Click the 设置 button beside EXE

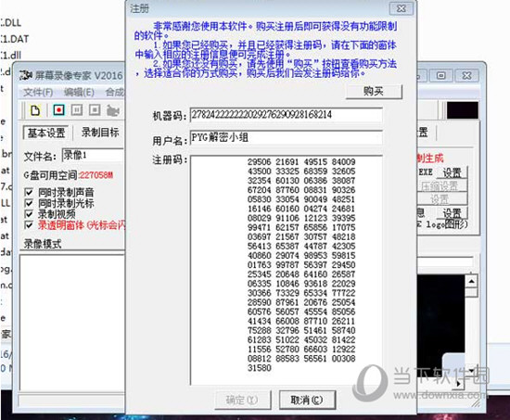[x=452, y=172]
